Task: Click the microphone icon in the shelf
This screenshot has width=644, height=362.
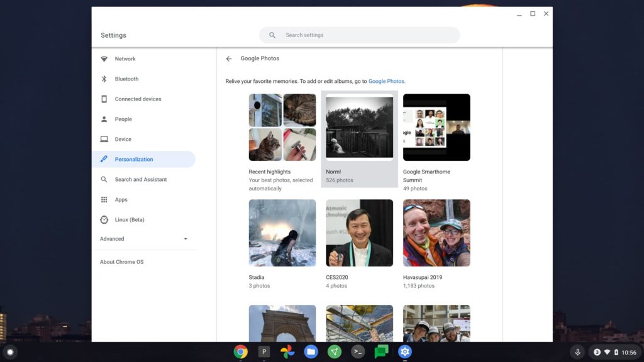Action: pos(577,352)
